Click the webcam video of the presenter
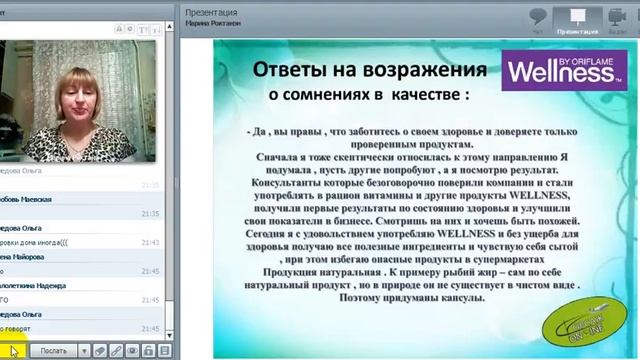 coord(78,101)
